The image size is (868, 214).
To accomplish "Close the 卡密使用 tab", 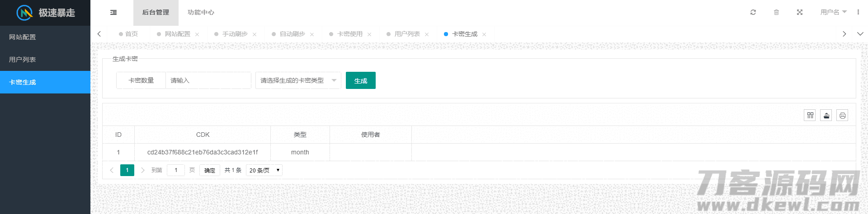I will coord(369,34).
